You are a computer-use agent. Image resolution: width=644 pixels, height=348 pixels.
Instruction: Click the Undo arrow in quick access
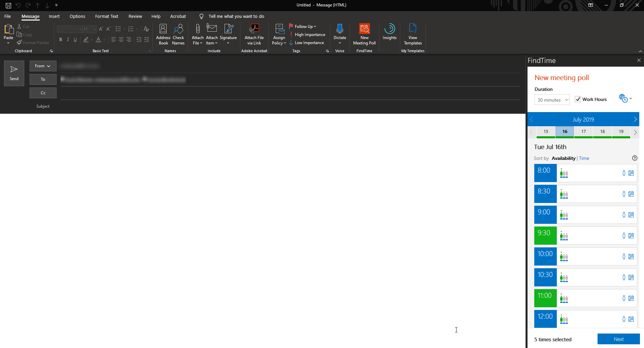(18, 5)
